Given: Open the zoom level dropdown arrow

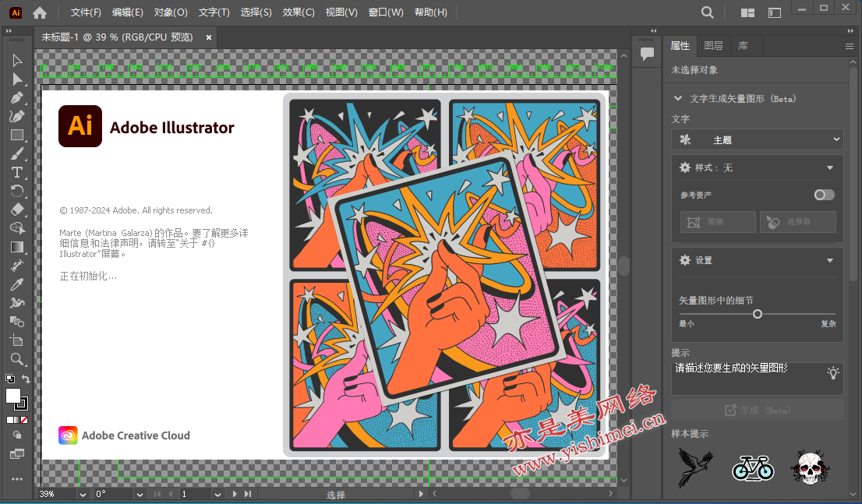Looking at the screenshot, I should click(83, 494).
